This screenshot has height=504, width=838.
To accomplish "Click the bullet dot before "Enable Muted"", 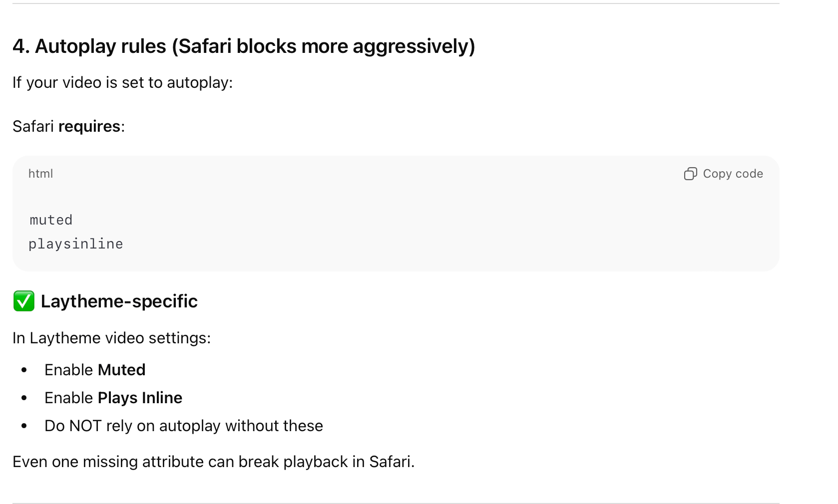I will [x=24, y=370].
